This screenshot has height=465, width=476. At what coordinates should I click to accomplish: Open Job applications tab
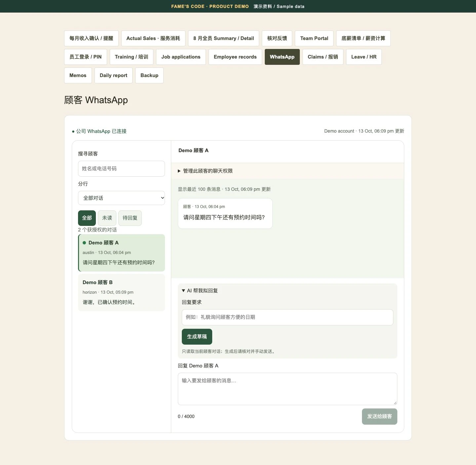click(x=181, y=57)
